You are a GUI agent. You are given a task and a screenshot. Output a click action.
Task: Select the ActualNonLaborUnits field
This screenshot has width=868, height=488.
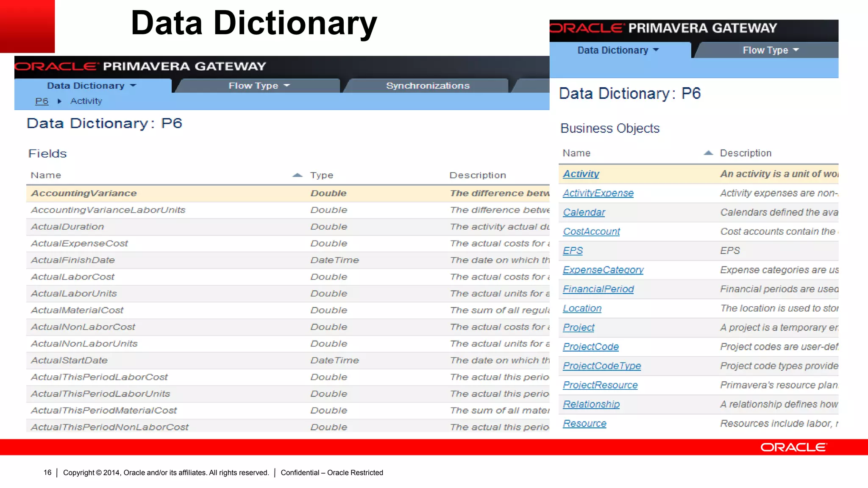click(84, 344)
